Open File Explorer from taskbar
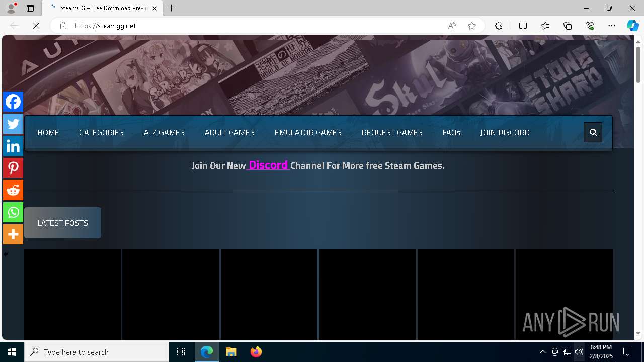Screen dimensions: 644x362 click(x=231, y=352)
